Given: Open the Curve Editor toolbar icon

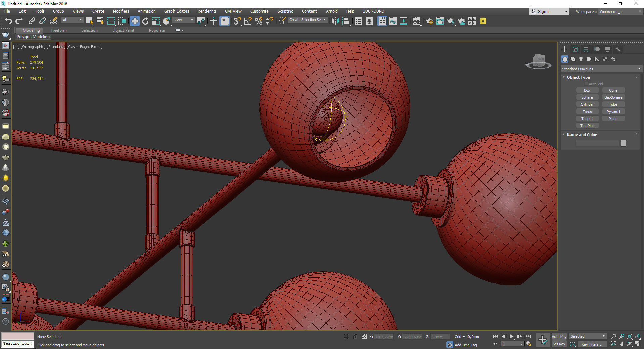Looking at the screenshot, I should 393,21.
